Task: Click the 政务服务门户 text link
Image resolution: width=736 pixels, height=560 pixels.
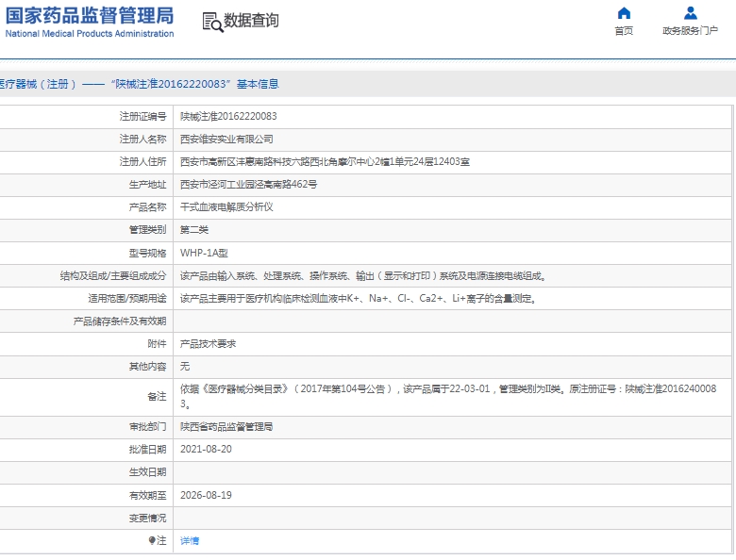Action: (x=690, y=31)
